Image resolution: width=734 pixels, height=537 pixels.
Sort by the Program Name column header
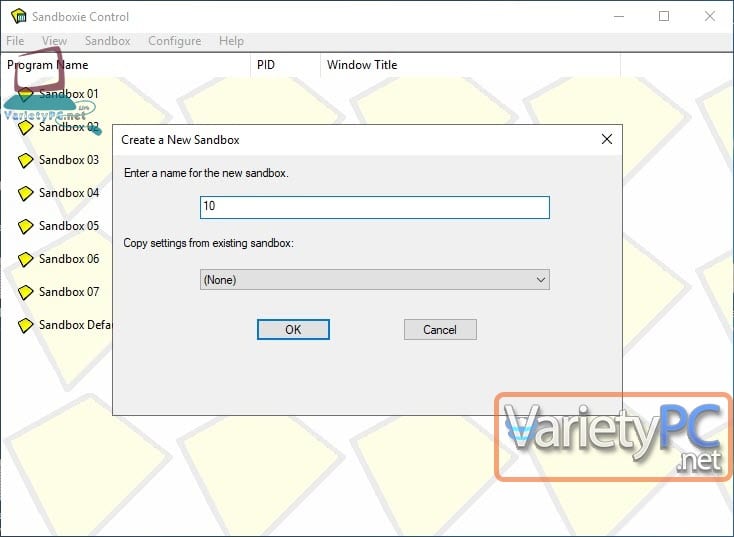(x=126, y=65)
